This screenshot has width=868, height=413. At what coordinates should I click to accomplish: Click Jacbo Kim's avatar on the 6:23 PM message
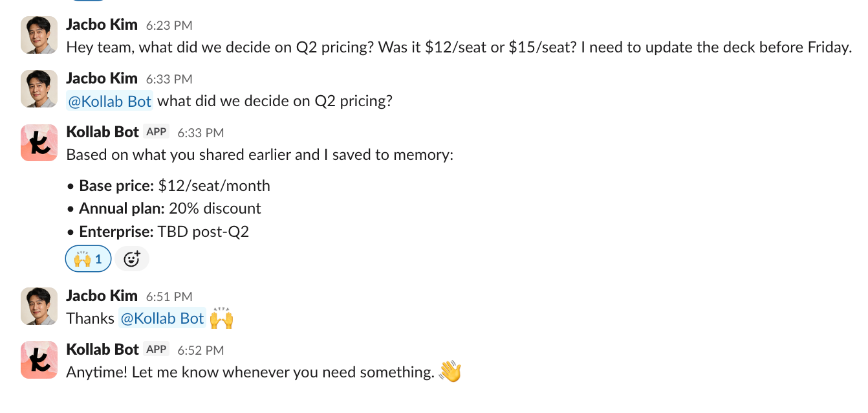point(39,35)
